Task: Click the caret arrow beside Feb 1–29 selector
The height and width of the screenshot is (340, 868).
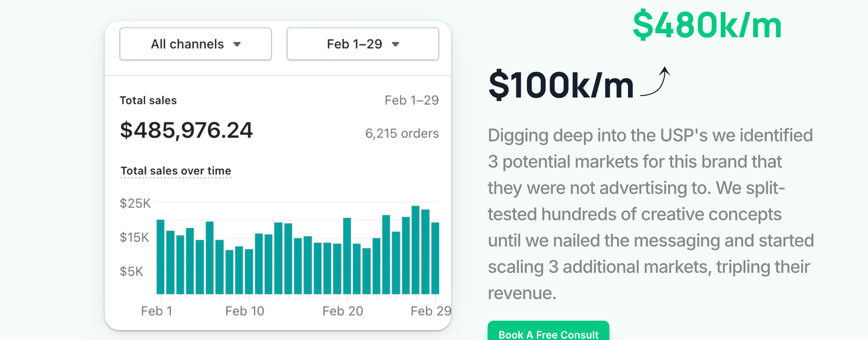Action: [x=395, y=45]
